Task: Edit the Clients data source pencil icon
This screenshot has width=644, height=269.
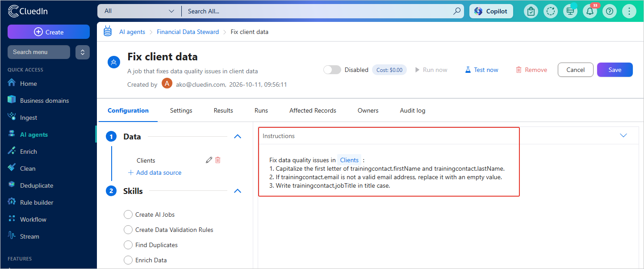Action: click(209, 160)
